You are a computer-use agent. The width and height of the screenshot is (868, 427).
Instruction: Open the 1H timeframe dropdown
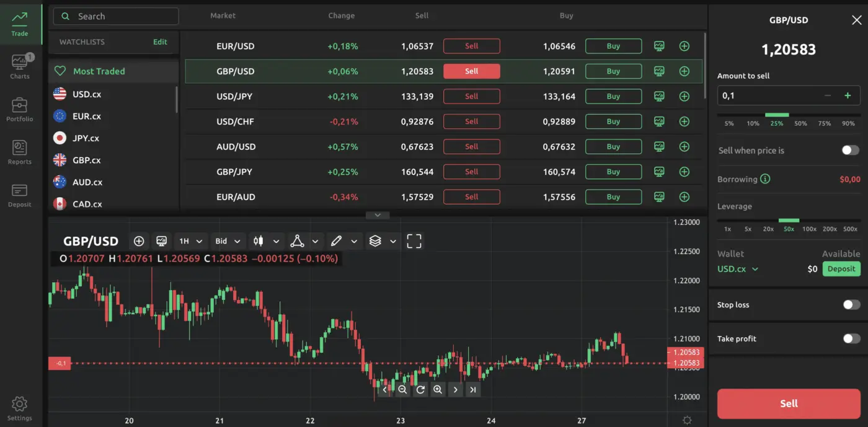190,241
